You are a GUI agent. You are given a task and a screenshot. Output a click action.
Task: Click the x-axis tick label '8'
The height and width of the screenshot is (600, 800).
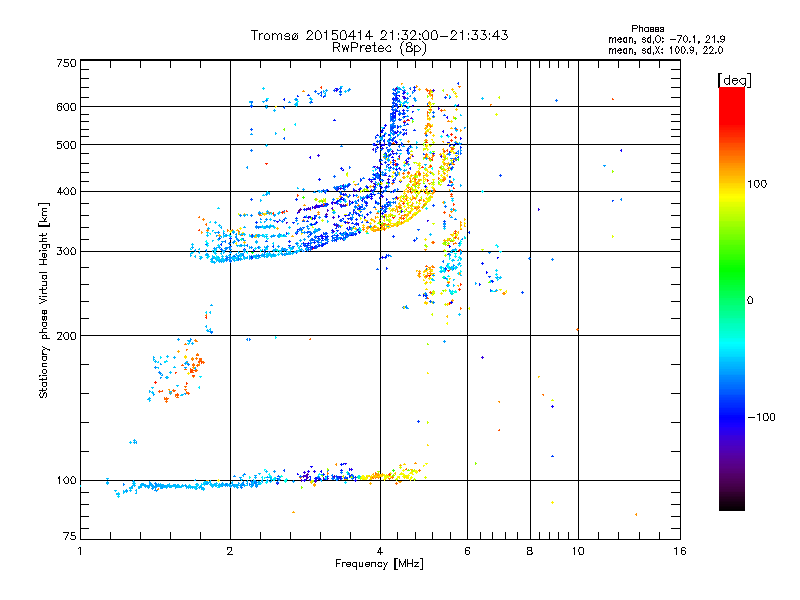[x=530, y=551]
